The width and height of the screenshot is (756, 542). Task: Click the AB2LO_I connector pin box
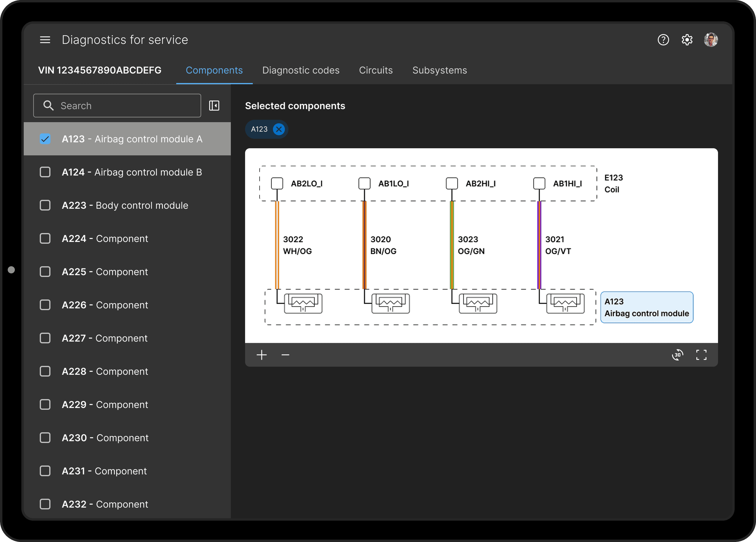tap(277, 183)
